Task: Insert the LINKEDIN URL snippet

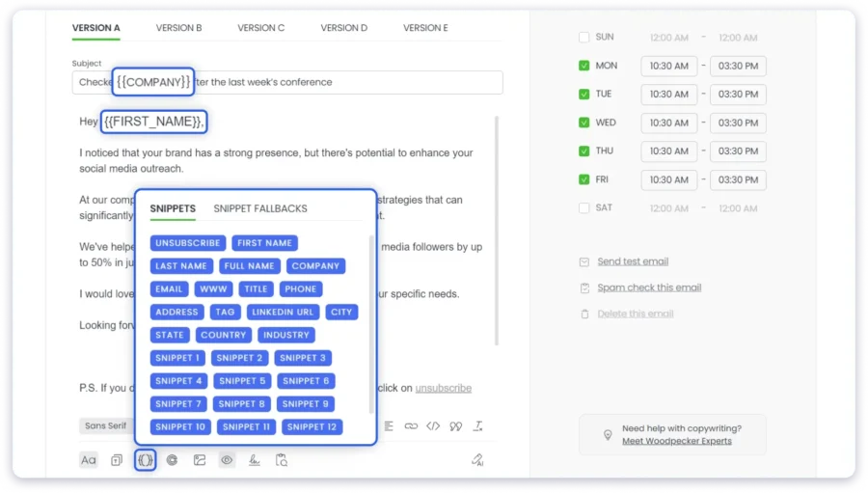Action: point(283,312)
